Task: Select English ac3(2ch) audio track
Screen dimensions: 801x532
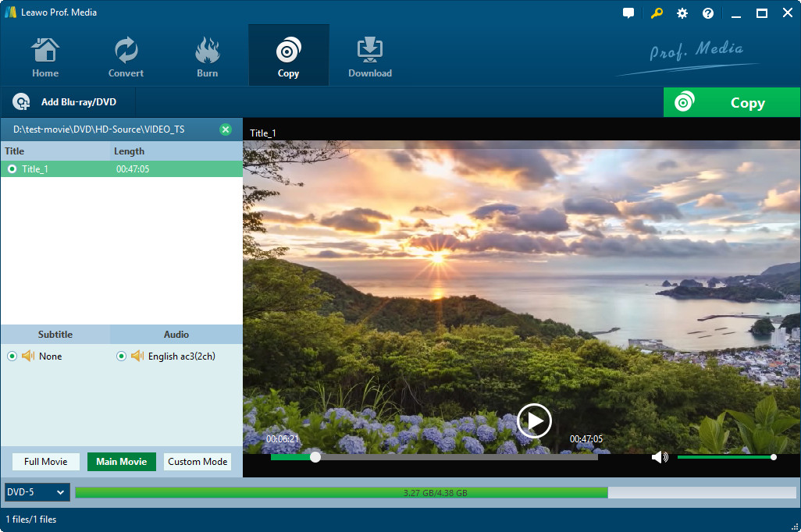Action: tap(121, 356)
